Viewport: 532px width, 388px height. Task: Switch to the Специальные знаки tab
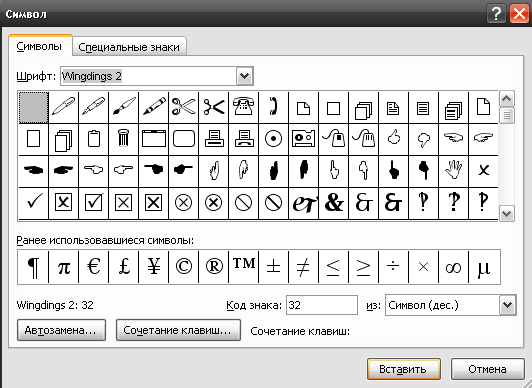point(129,47)
